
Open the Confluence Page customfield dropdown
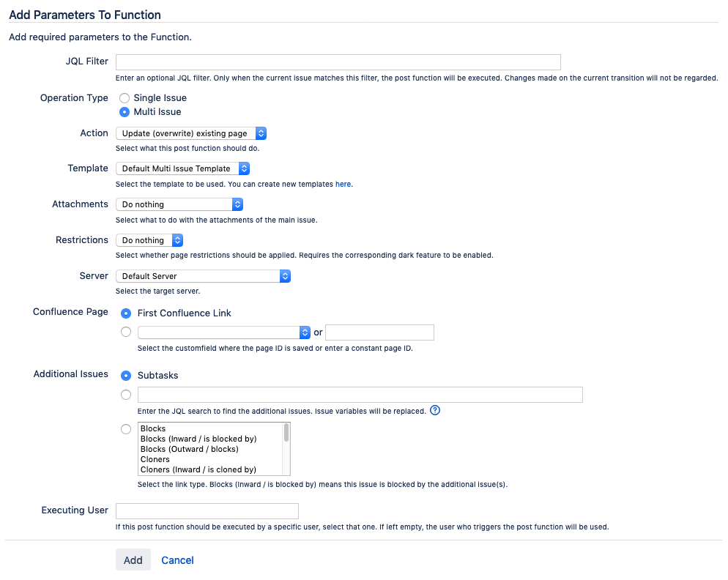coord(223,332)
